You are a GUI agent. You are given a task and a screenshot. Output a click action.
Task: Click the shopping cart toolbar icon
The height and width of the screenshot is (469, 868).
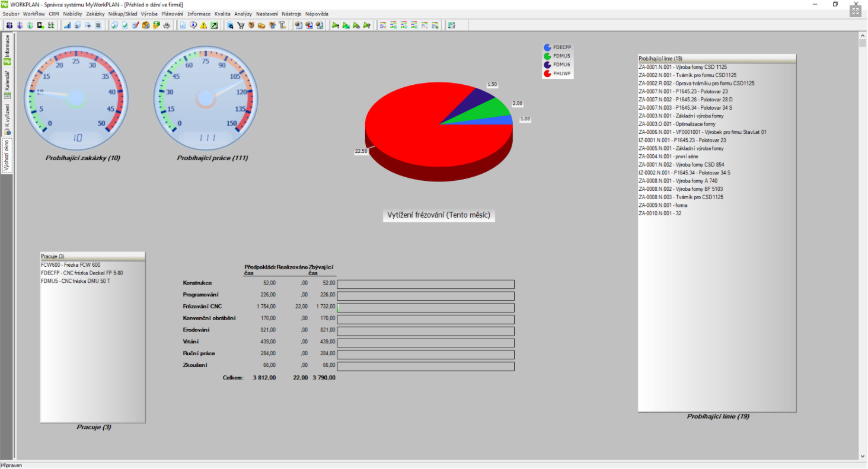pos(241,25)
